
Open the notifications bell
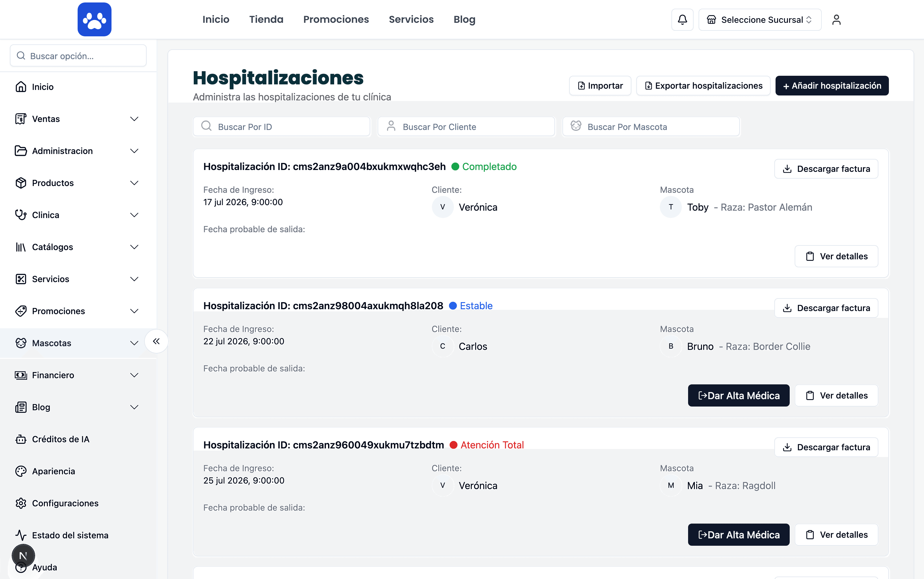(682, 19)
